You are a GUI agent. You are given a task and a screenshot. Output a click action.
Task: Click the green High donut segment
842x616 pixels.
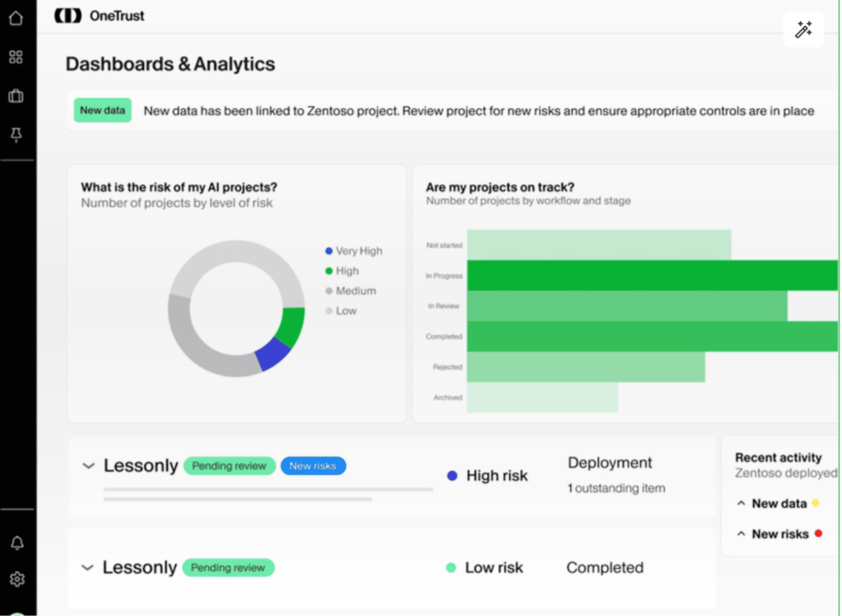click(292, 326)
